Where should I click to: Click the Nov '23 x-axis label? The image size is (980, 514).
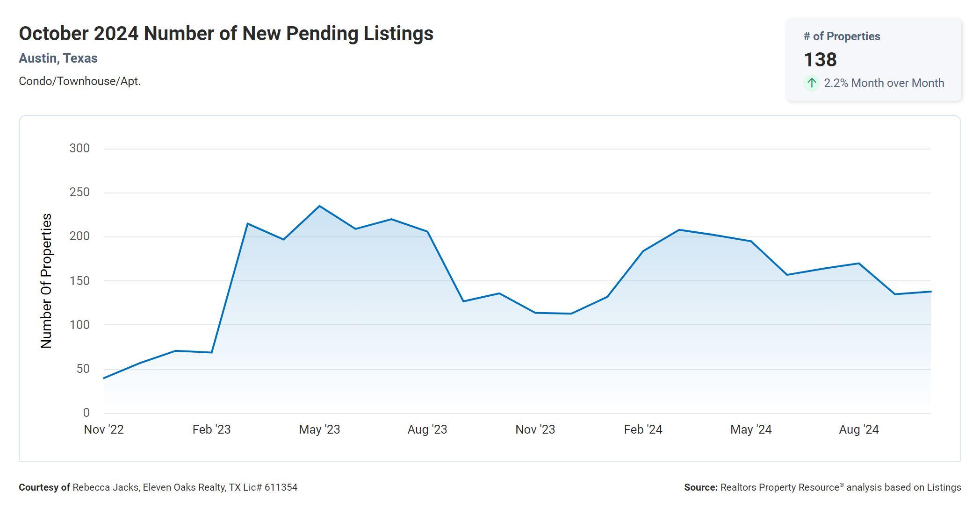coord(535,429)
